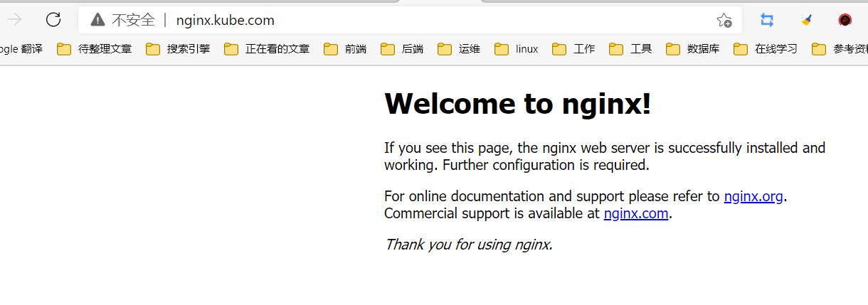868x305 pixels.
Task: Open the 工具 bookmark folder
Action: pos(630,49)
